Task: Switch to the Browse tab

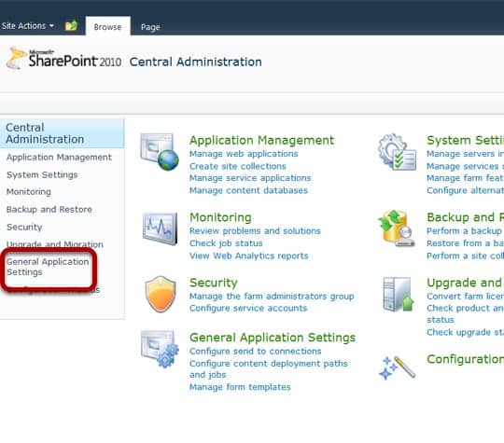Action: [107, 27]
